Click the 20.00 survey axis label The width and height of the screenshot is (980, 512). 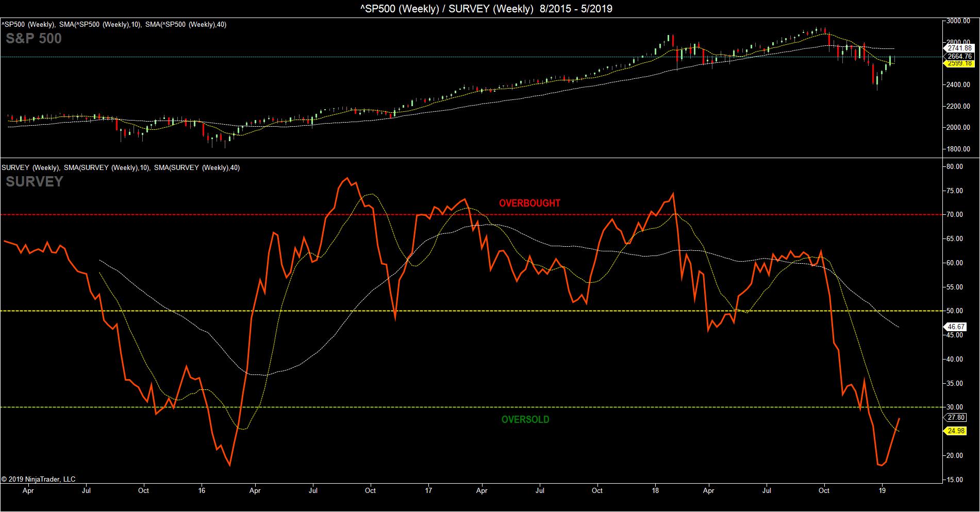[x=955, y=455]
